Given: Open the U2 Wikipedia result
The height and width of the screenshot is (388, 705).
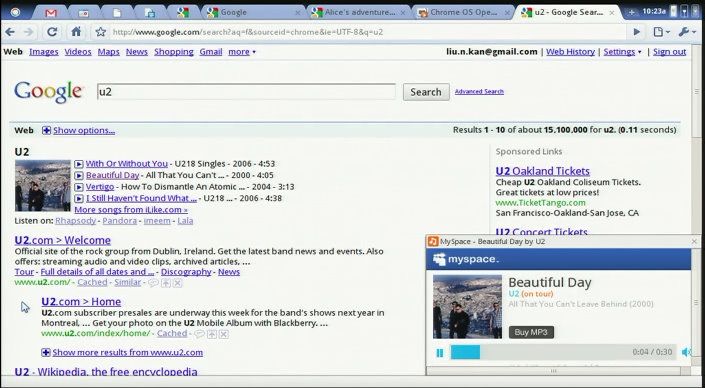Looking at the screenshot, I should tap(106, 371).
